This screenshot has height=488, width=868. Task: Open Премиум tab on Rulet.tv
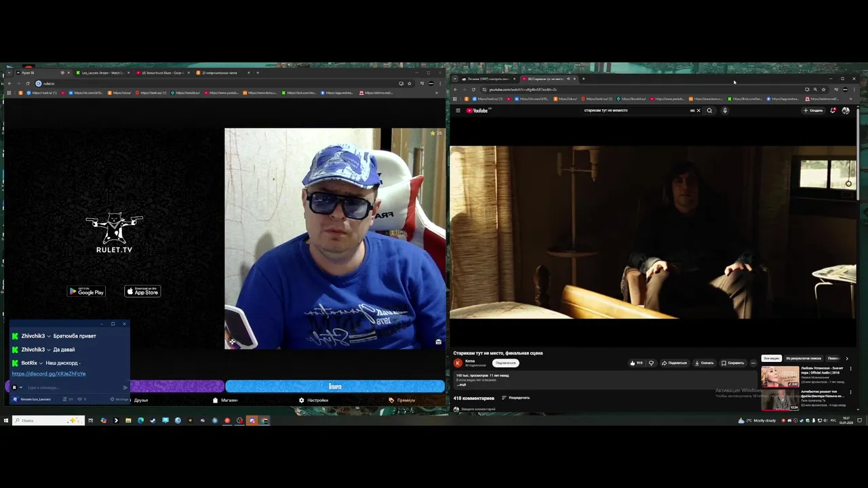click(401, 400)
